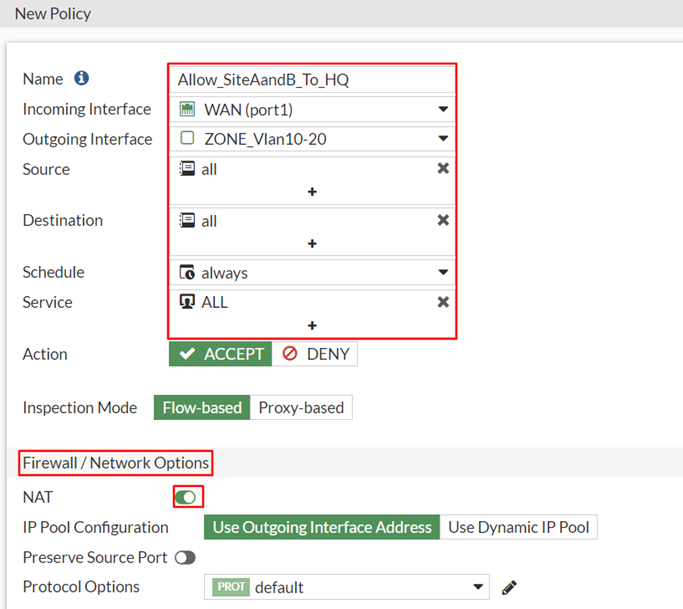Click the Firewall / Network Options header
The image size is (683, 609).
tap(115, 463)
